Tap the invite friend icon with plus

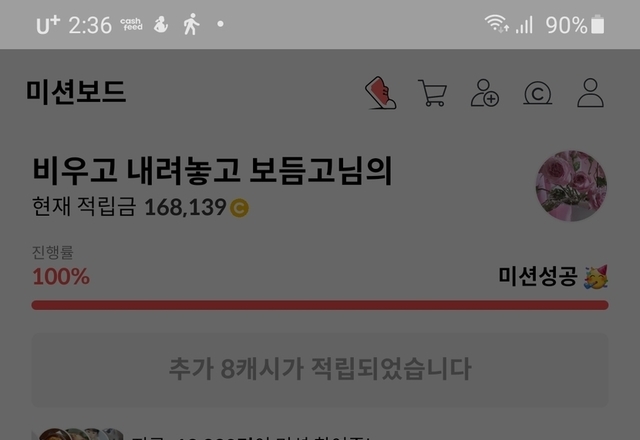coord(485,93)
